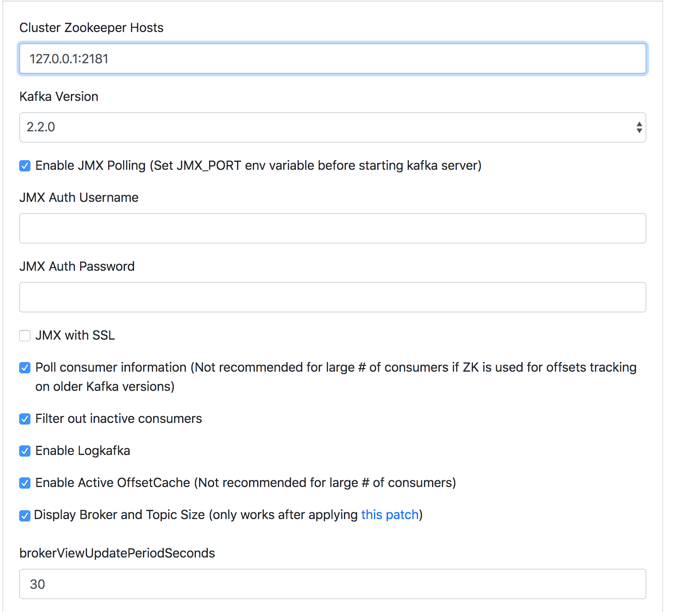Uncheck Filter out inactive consumers
This screenshot has width=700, height=612.
click(x=25, y=419)
